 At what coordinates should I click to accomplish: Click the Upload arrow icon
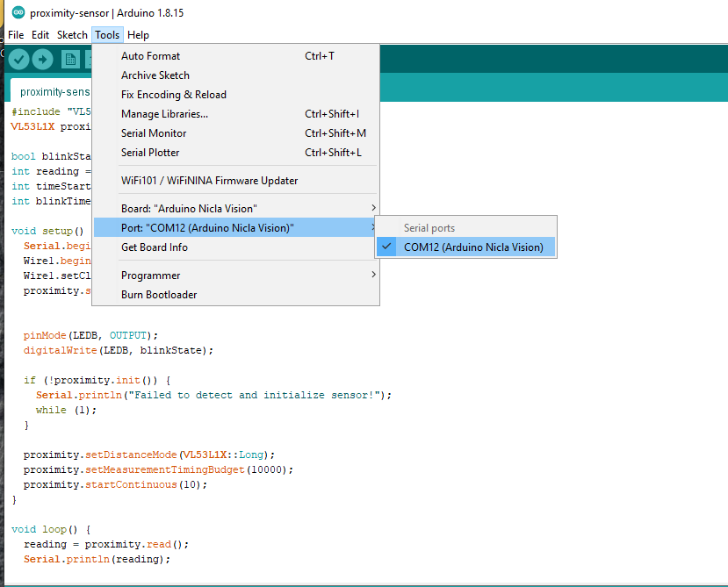click(44, 60)
